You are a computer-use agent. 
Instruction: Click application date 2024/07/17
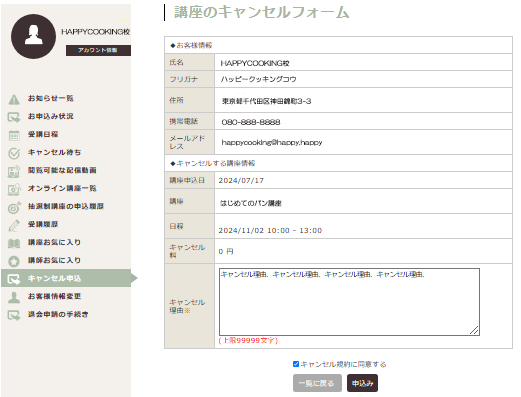point(241,181)
